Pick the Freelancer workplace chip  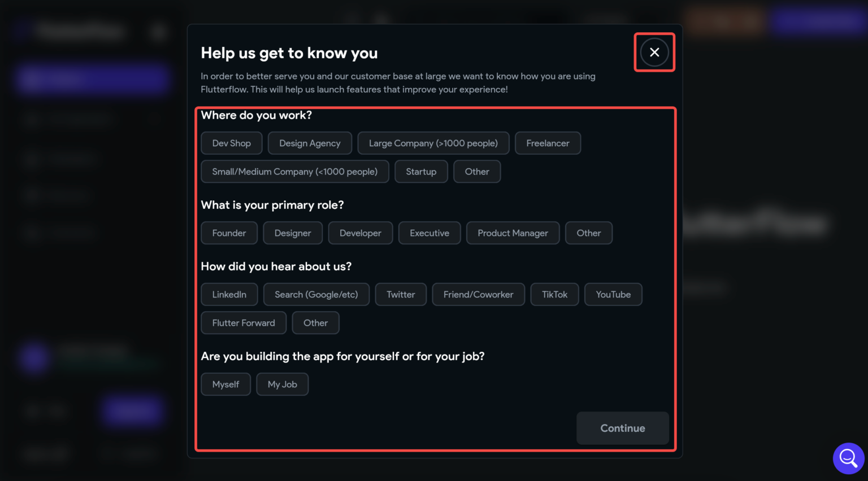point(548,143)
